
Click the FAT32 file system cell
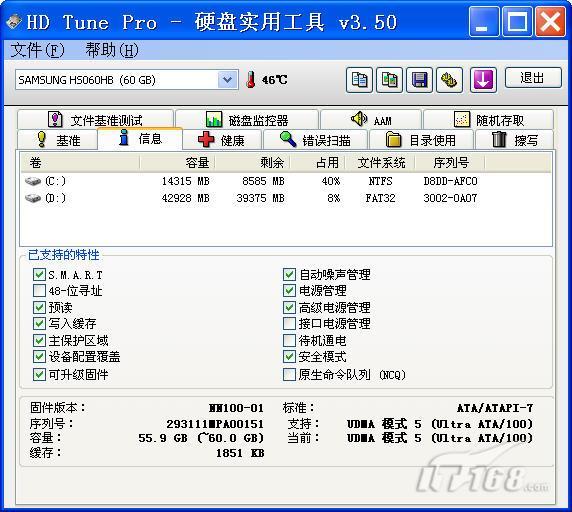click(380, 198)
